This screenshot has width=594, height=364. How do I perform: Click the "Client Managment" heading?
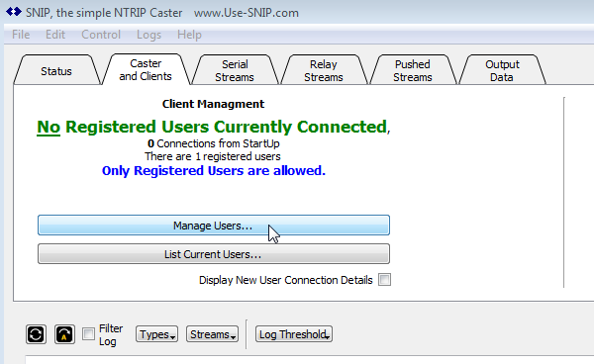click(213, 104)
